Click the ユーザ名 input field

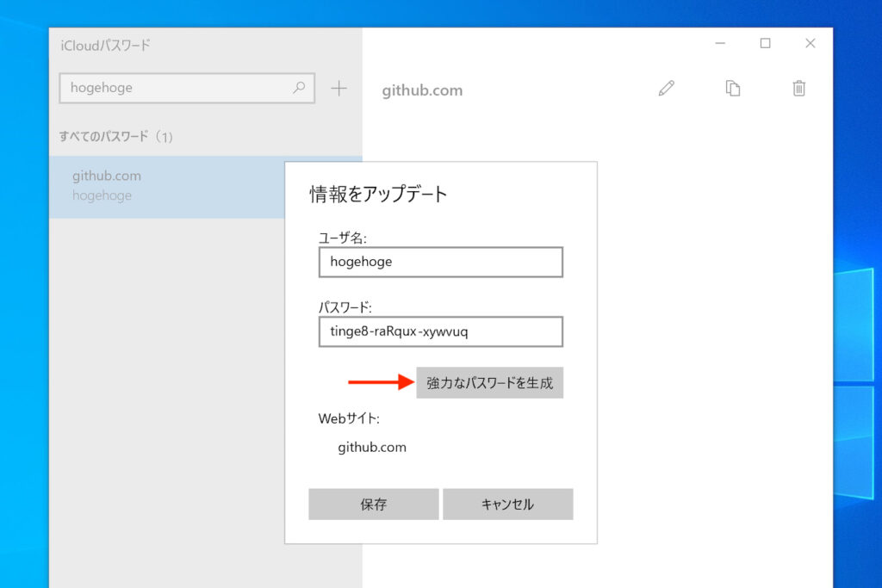coord(440,262)
